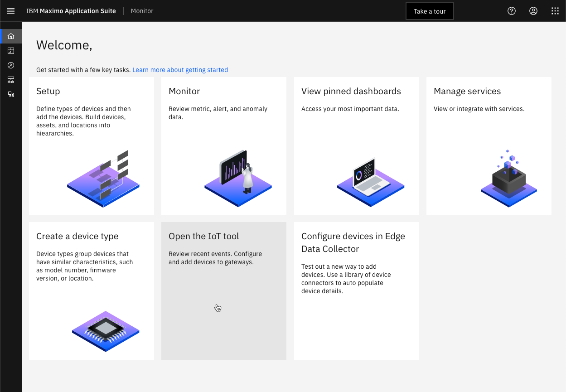Screen dimensions: 566x392
Task: Open the Manage services card
Action: [x=489, y=146]
